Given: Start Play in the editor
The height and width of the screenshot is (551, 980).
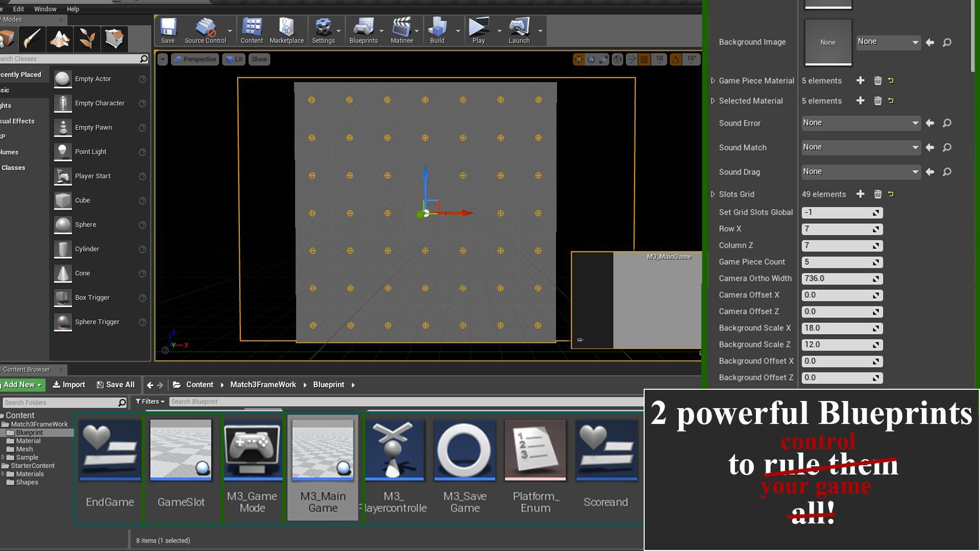Looking at the screenshot, I should (x=479, y=31).
